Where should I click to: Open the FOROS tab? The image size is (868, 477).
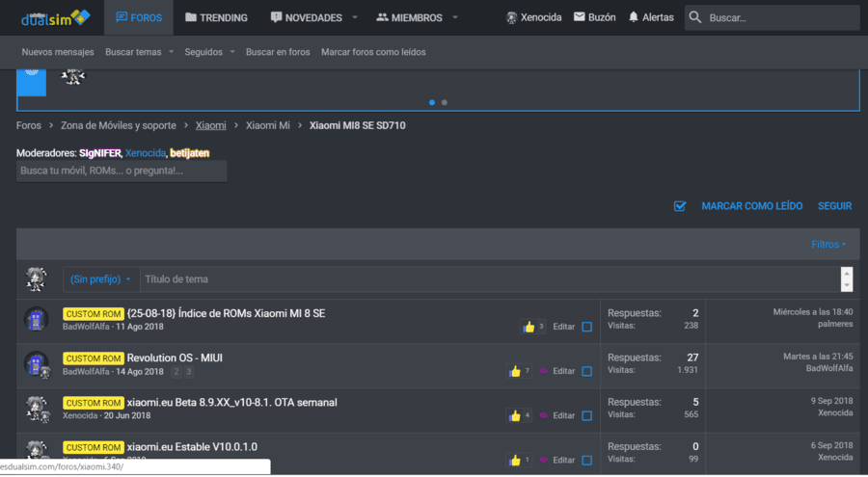(x=139, y=17)
